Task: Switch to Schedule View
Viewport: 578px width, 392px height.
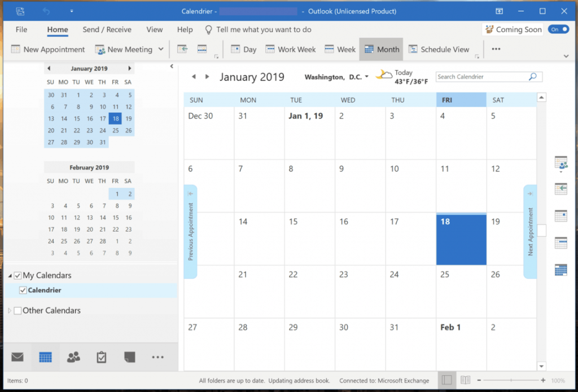Action: tap(439, 50)
